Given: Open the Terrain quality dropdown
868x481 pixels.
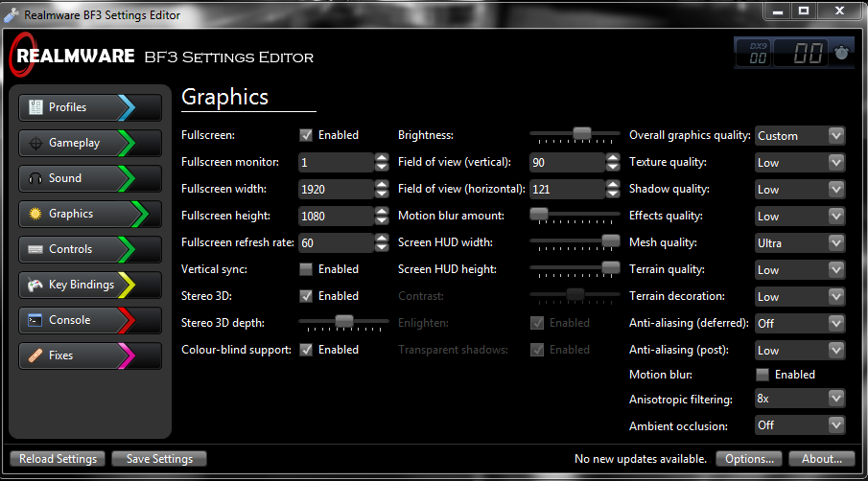Looking at the screenshot, I should (x=800, y=270).
